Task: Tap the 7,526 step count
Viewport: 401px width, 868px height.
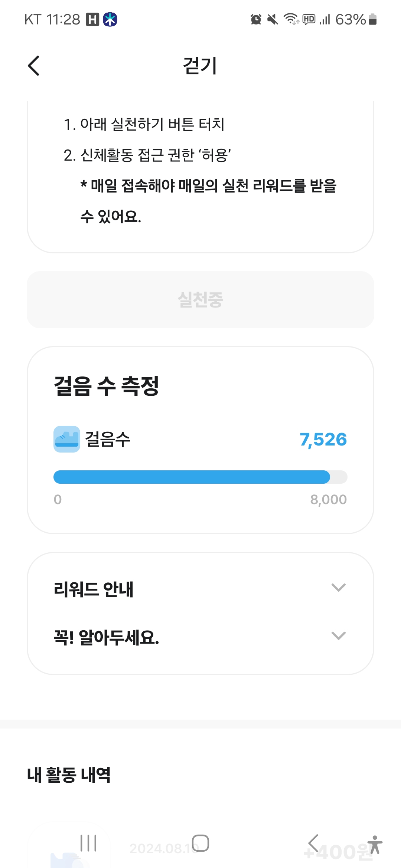Action: [x=323, y=440]
